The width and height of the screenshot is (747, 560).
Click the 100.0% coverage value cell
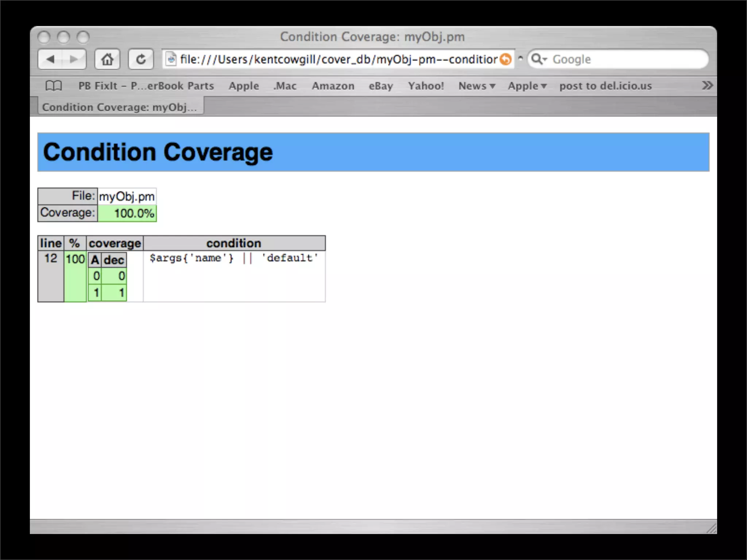tap(127, 213)
